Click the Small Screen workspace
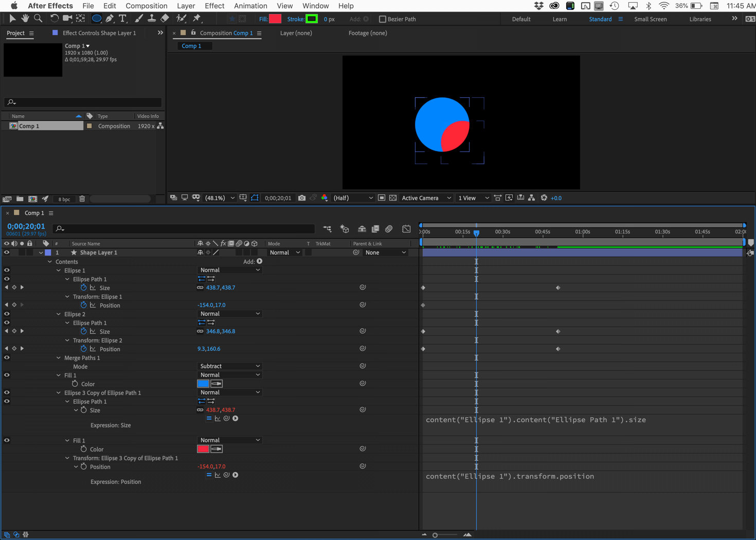 pyautogui.click(x=650, y=19)
